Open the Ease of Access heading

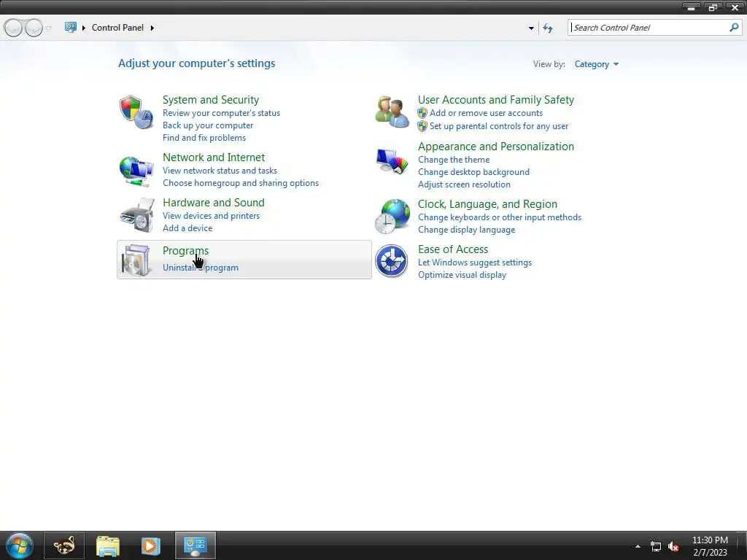[x=452, y=249]
